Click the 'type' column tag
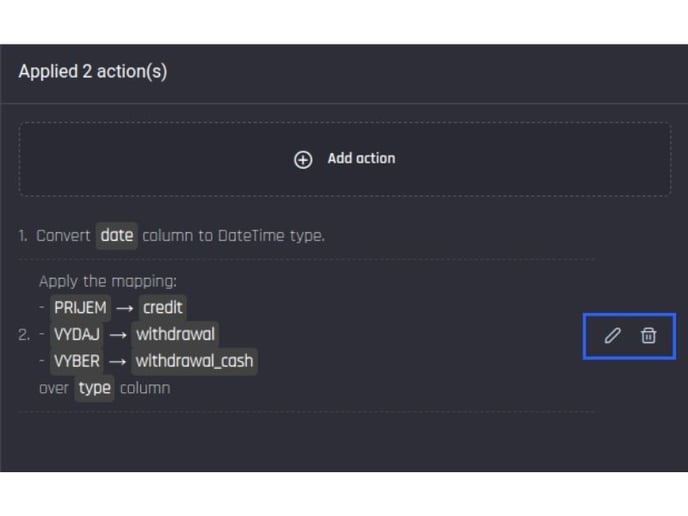The image size is (688, 516). [94, 388]
